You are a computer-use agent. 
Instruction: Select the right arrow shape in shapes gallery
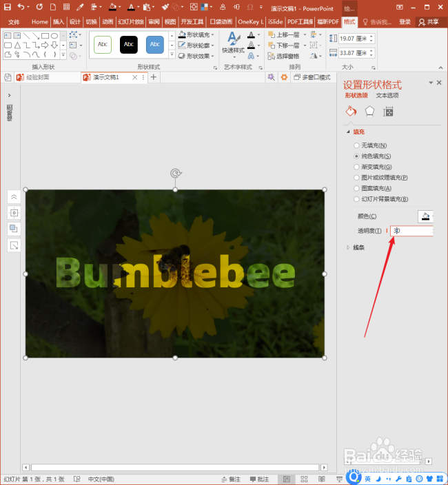click(x=45, y=45)
